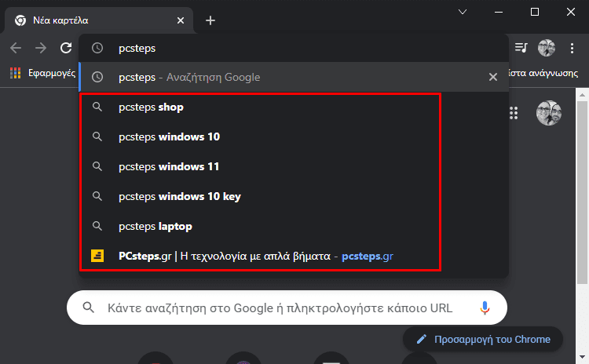Open the media controls icon in the toolbar
589x364 pixels.
click(522, 48)
